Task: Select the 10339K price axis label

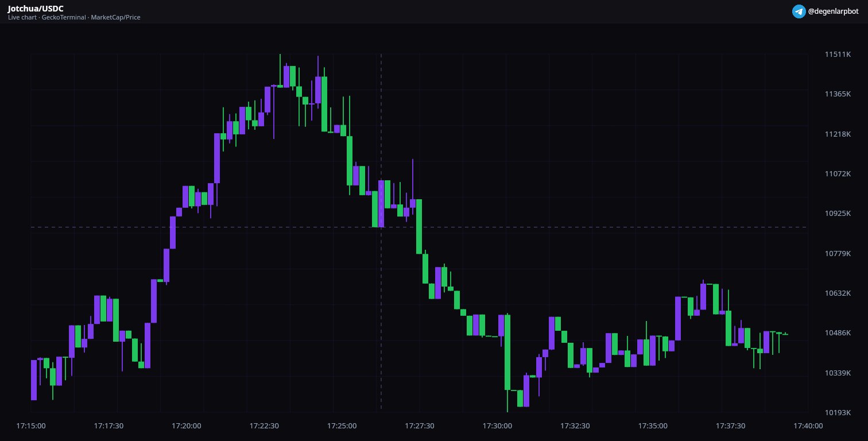Action: point(838,373)
